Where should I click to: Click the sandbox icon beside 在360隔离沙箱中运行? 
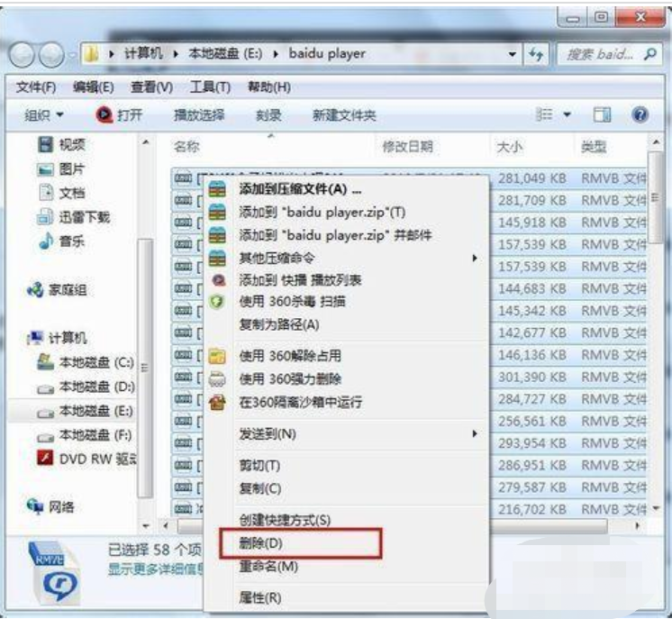(x=217, y=402)
